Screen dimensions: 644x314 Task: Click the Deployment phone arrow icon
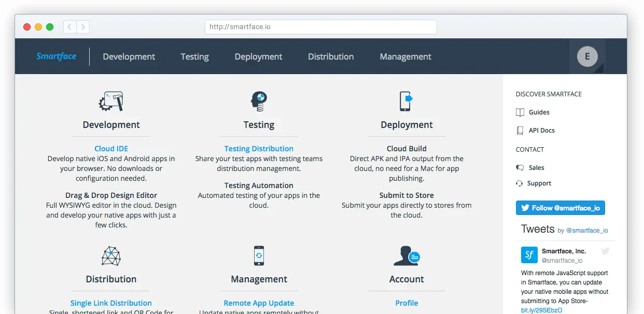[406, 101]
